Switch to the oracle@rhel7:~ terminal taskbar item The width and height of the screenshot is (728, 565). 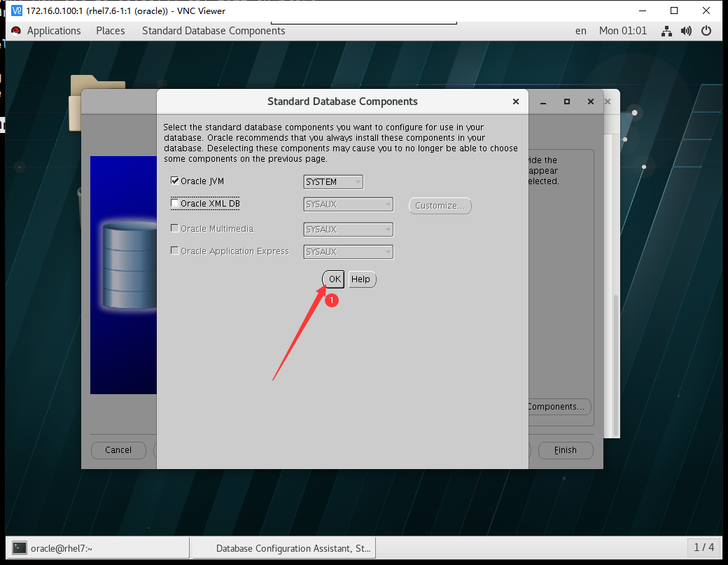pyautogui.click(x=97, y=548)
